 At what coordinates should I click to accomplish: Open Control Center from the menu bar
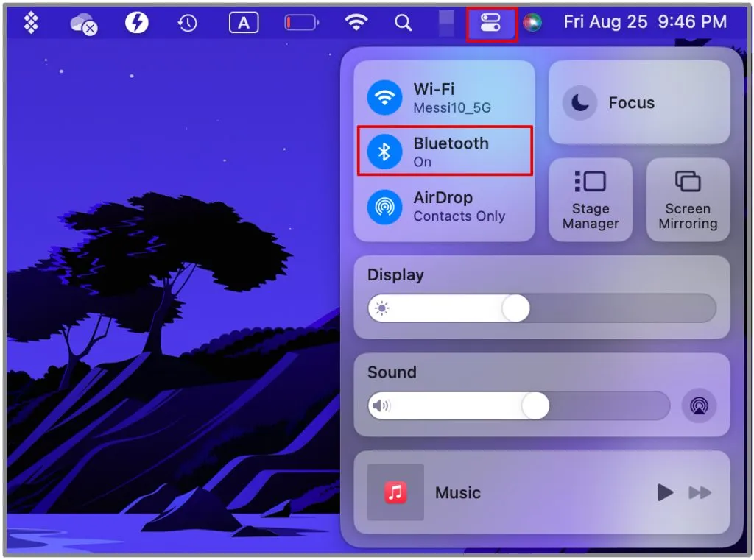tap(490, 23)
